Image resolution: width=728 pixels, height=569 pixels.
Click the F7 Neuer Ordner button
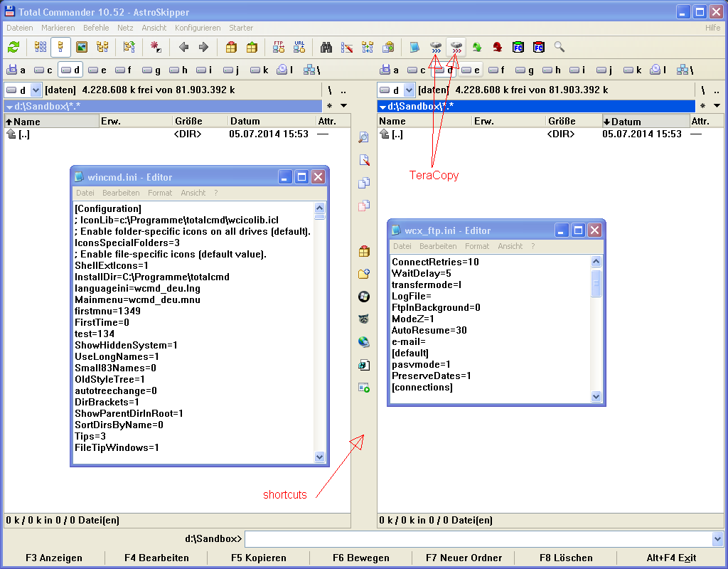[x=464, y=558]
